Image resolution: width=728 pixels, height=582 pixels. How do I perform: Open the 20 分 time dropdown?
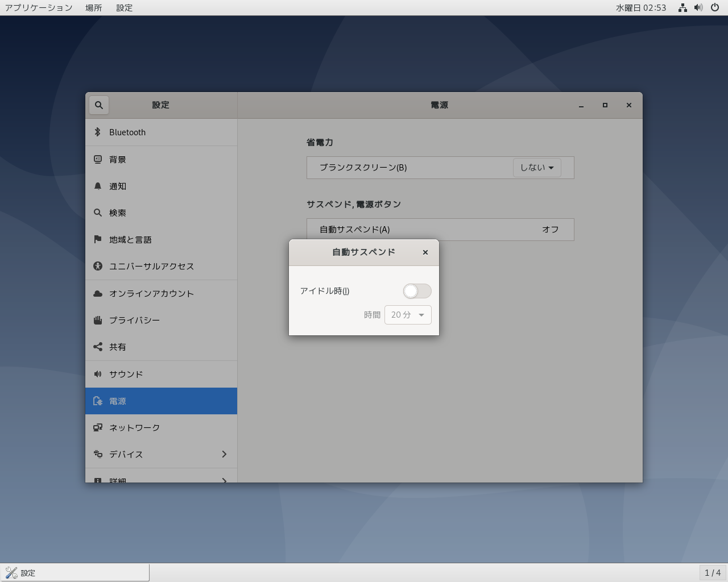click(408, 315)
